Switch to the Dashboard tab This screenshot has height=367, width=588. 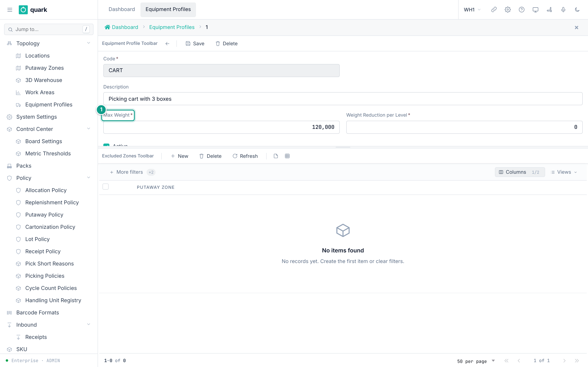coord(121,9)
